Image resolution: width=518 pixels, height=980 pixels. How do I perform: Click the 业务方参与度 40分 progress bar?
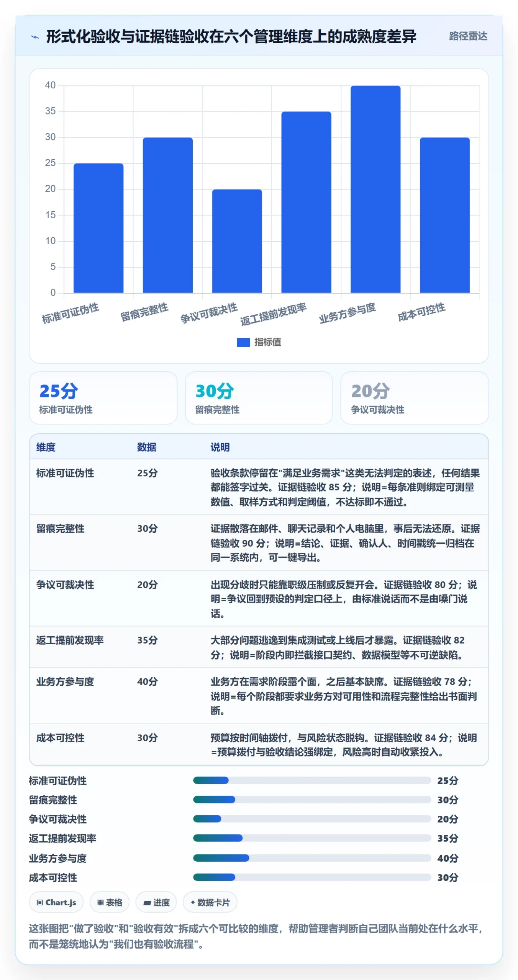click(312, 858)
